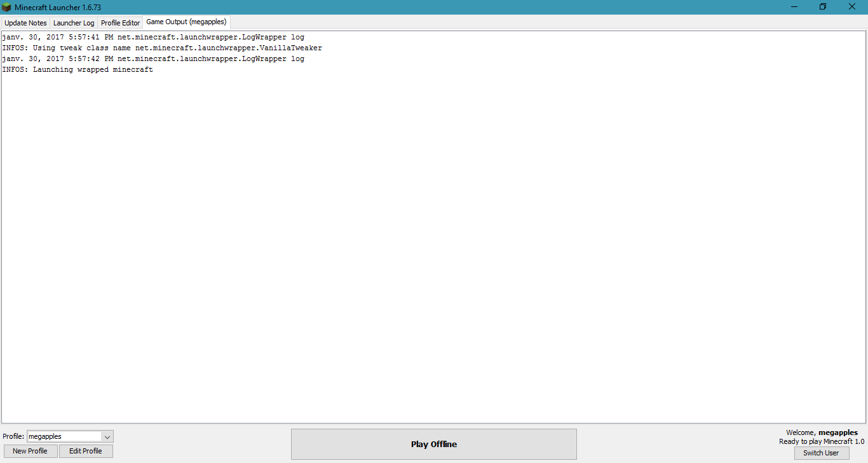Restore down the launcher window
The height and width of the screenshot is (463, 868).
click(x=823, y=7)
